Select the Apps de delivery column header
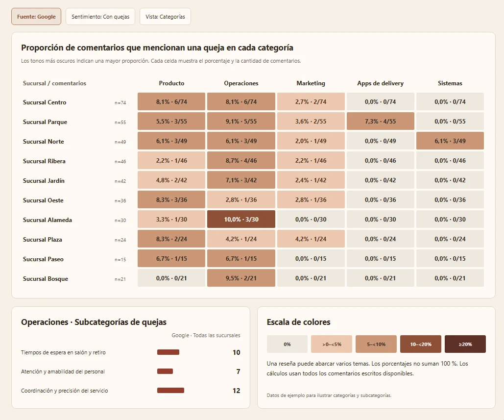 (380, 83)
